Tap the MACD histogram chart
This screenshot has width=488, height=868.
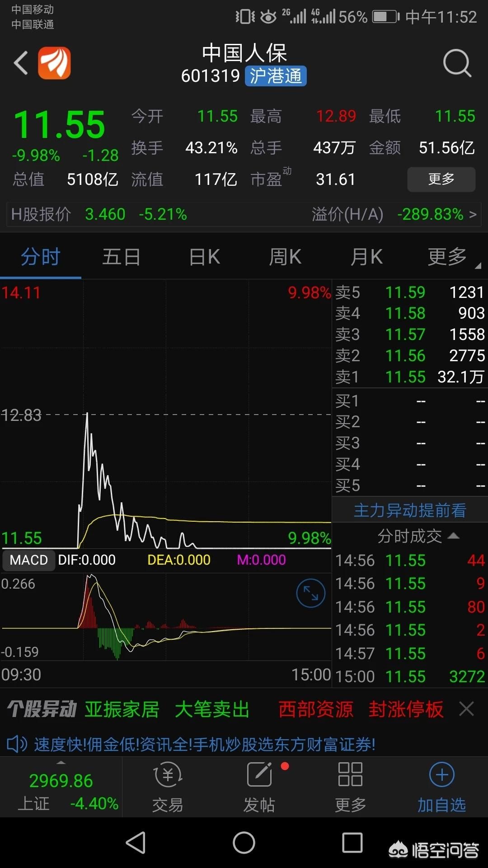coord(166,617)
